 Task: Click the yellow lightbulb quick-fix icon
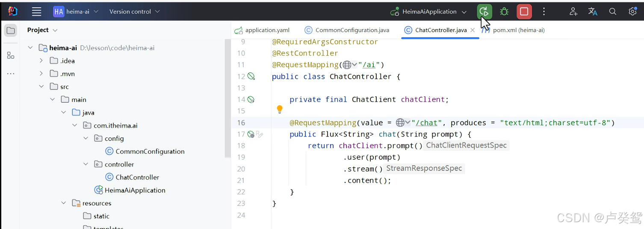[x=280, y=110]
